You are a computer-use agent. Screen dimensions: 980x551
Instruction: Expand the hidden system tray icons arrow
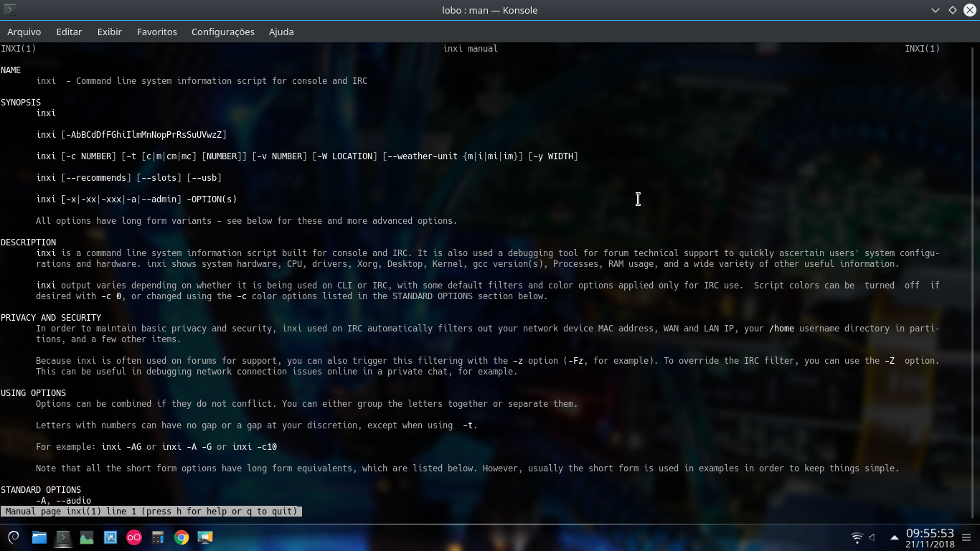tap(894, 537)
